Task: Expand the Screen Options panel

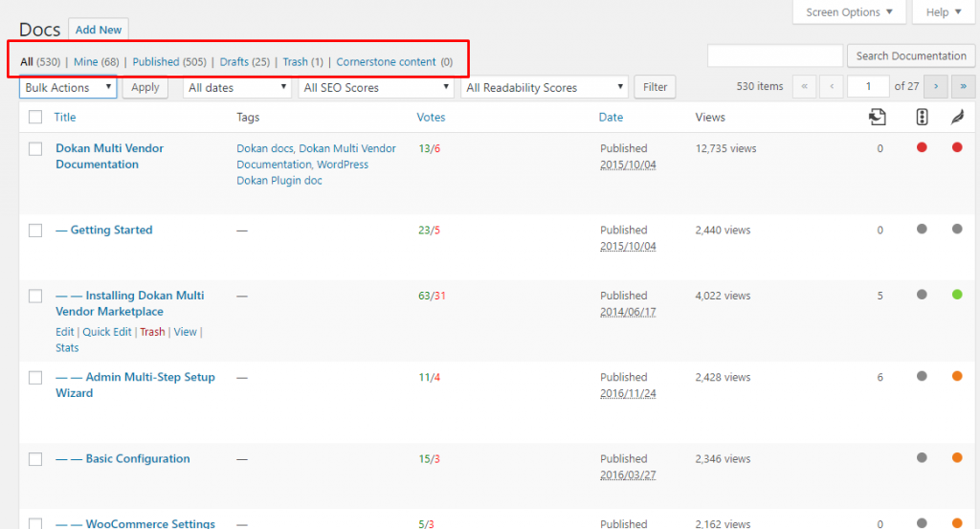Action: (849, 11)
